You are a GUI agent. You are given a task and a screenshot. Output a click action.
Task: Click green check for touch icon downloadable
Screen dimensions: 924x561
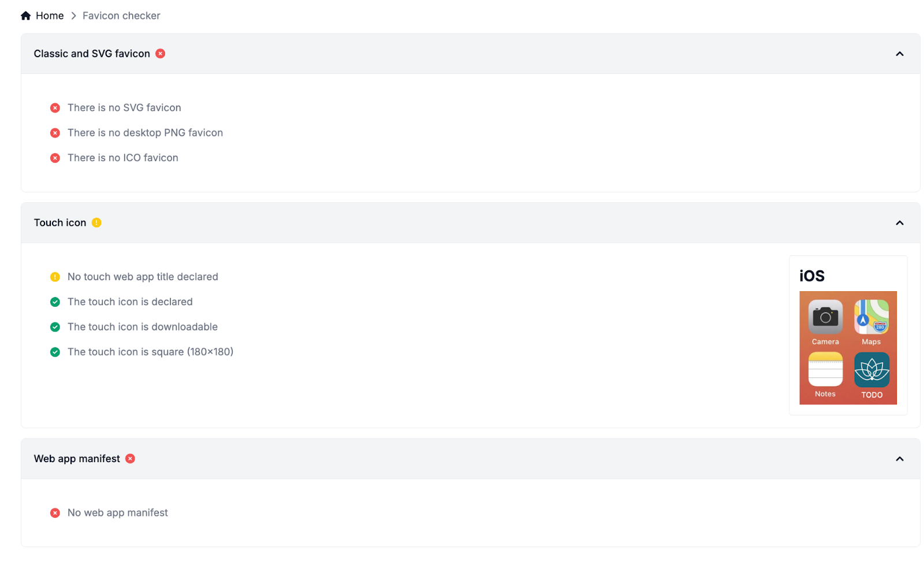(x=55, y=327)
